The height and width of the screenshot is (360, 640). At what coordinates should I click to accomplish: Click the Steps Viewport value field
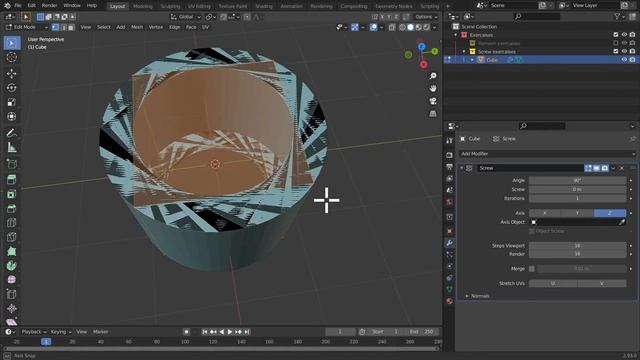click(x=578, y=246)
